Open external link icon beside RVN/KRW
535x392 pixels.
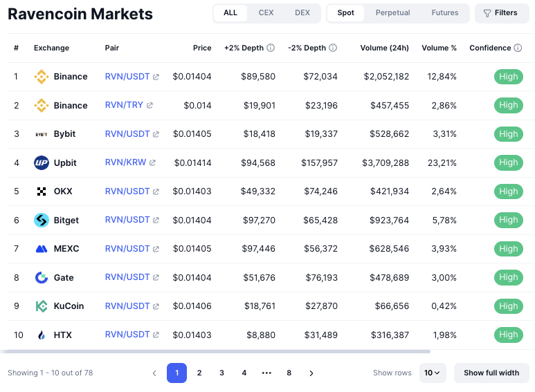point(152,163)
